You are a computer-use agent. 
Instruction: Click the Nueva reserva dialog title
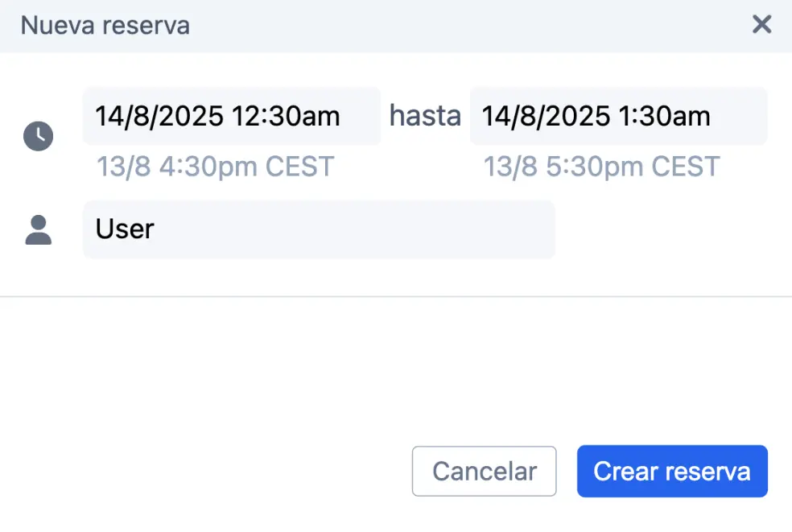pyautogui.click(x=105, y=25)
